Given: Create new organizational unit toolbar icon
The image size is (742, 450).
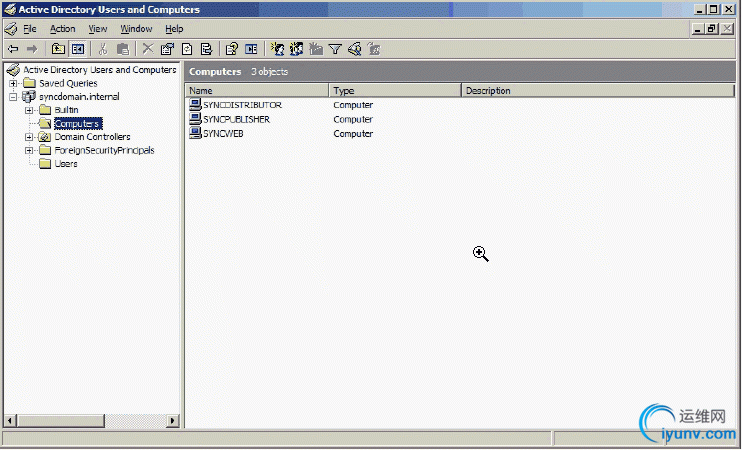Looking at the screenshot, I should [x=316, y=49].
